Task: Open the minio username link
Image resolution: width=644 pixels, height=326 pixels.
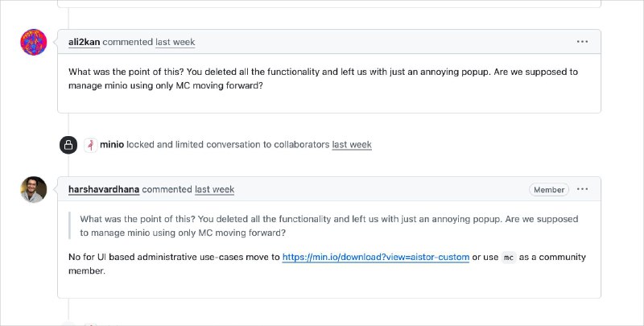Action: click(111, 145)
